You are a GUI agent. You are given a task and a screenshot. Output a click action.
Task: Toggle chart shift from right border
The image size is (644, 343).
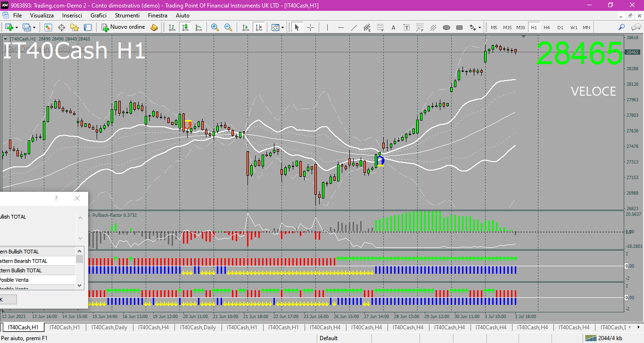coord(258,27)
